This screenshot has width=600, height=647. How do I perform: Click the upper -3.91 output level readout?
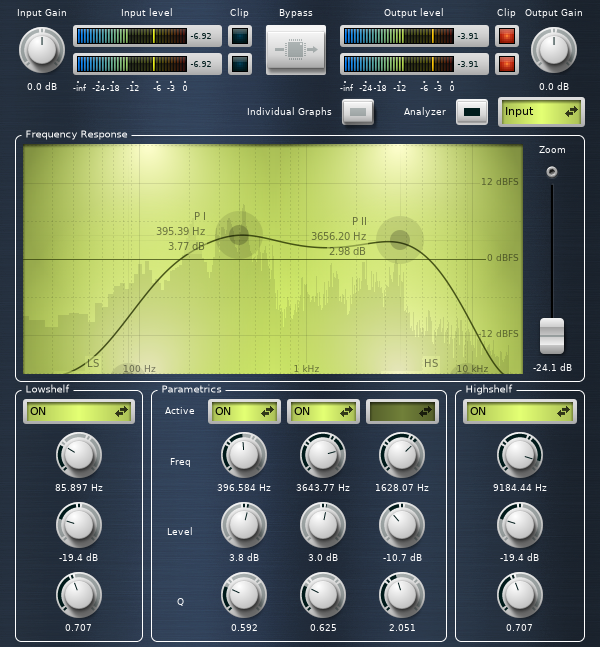click(x=468, y=36)
